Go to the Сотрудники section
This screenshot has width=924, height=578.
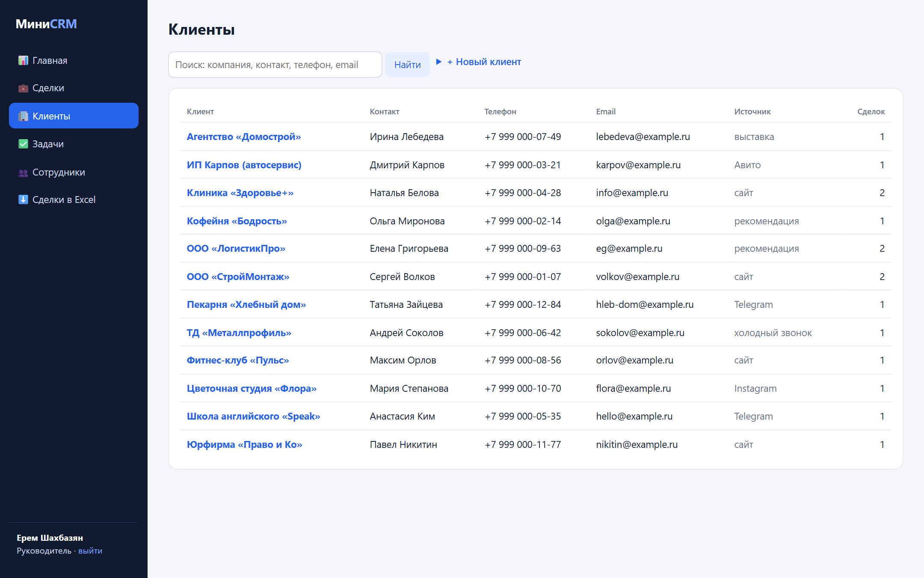click(74, 172)
